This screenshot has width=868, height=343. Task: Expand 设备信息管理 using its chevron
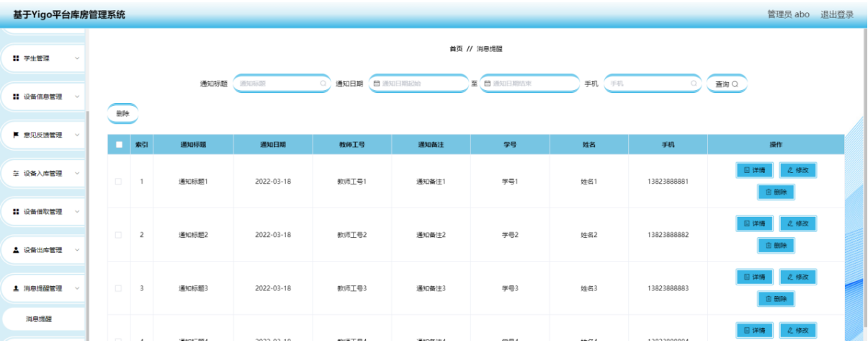pos(77,97)
